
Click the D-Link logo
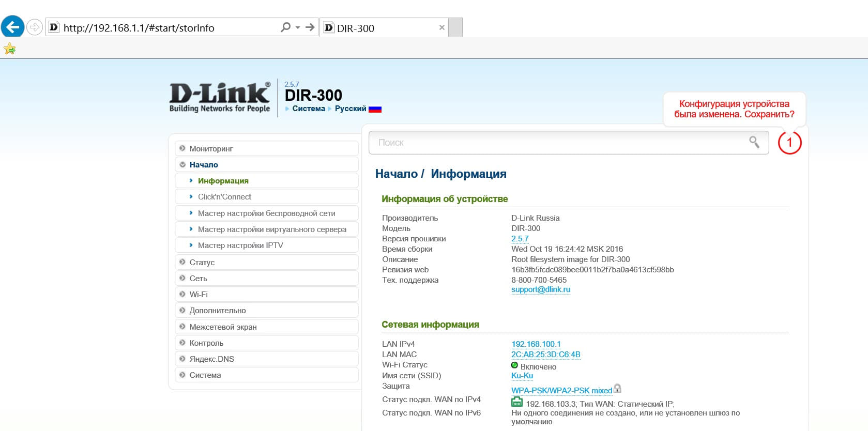pyautogui.click(x=220, y=97)
